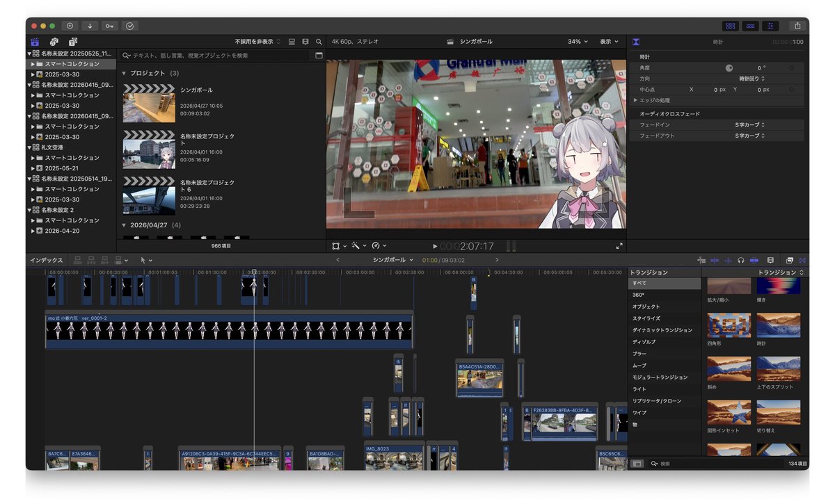Click the append clip edit button

104,260
